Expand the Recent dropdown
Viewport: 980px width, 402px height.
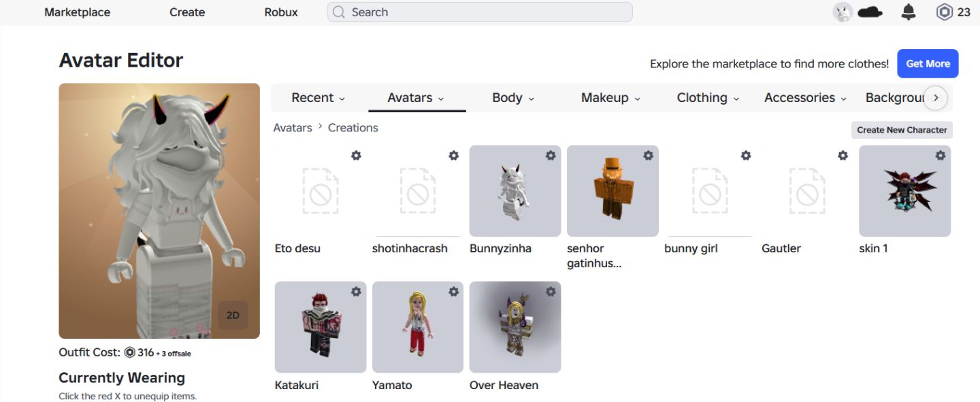(x=318, y=98)
